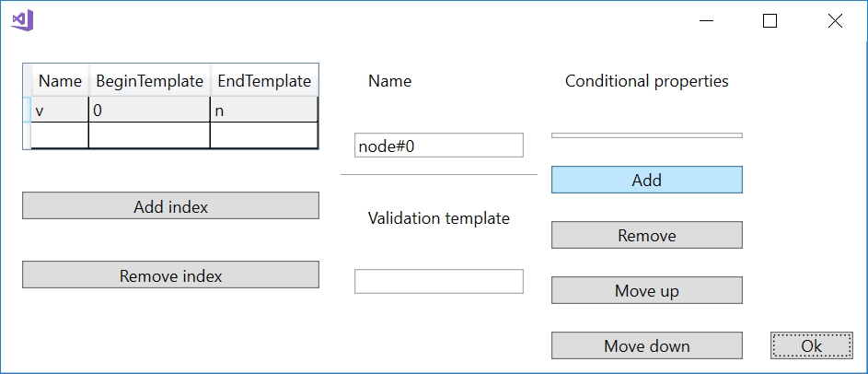Click the Remove index button

click(x=170, y=275)
